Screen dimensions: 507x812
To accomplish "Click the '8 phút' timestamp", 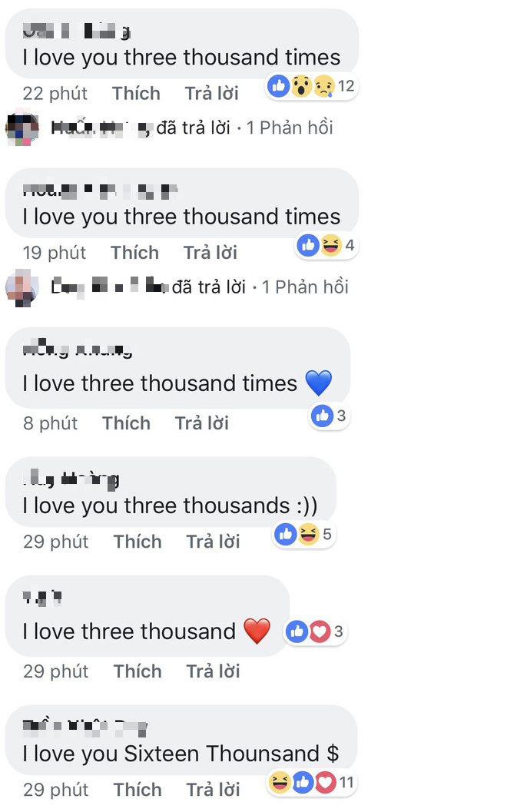I will pyautogui.click(x=50, y=423).
